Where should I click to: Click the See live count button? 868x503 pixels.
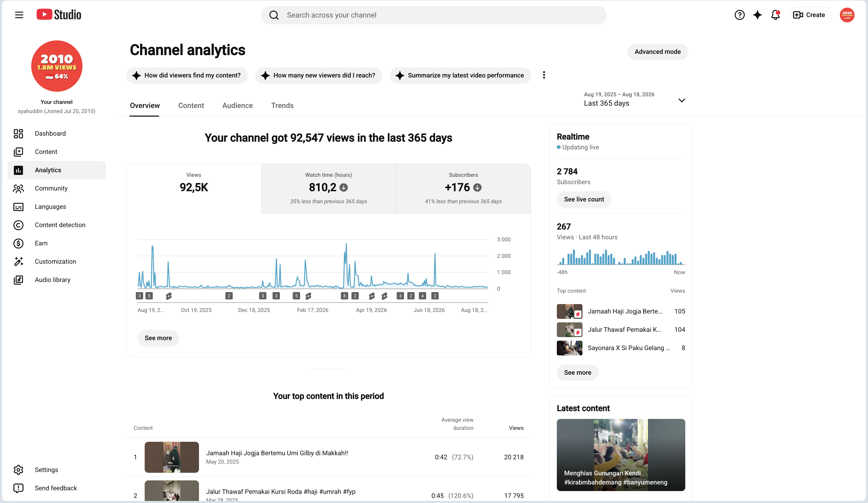[x=584, y=199]
